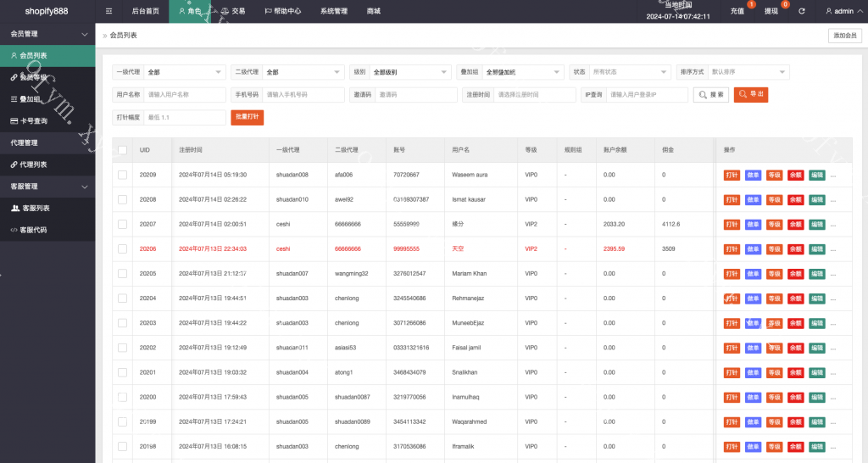Open the 商城 top navigation tab
Screen dimensions: 868x463
coord(374,11)
